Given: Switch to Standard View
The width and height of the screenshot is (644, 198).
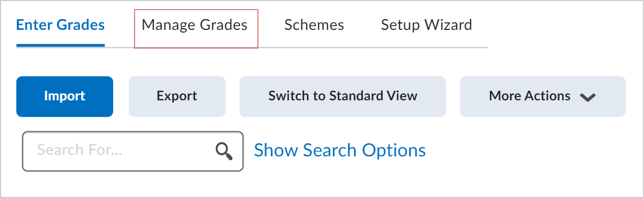Looking at the screenshot, I should tap(342, 97).
